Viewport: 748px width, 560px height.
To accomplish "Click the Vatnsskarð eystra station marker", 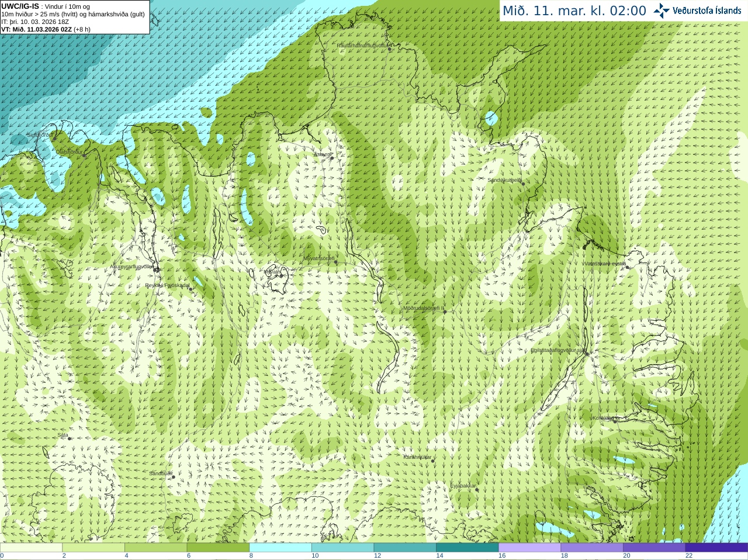I will coord(628,267).
